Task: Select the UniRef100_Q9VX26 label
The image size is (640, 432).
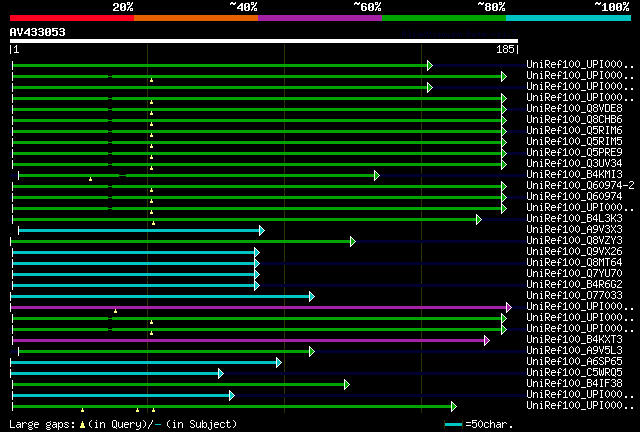Action: coord(574,252)
